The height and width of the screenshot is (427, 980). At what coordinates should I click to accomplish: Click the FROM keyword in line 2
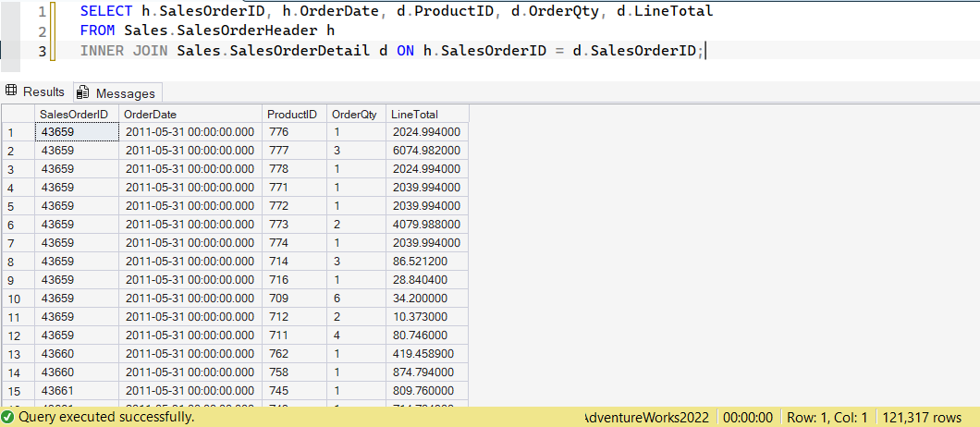click(97, 30)
